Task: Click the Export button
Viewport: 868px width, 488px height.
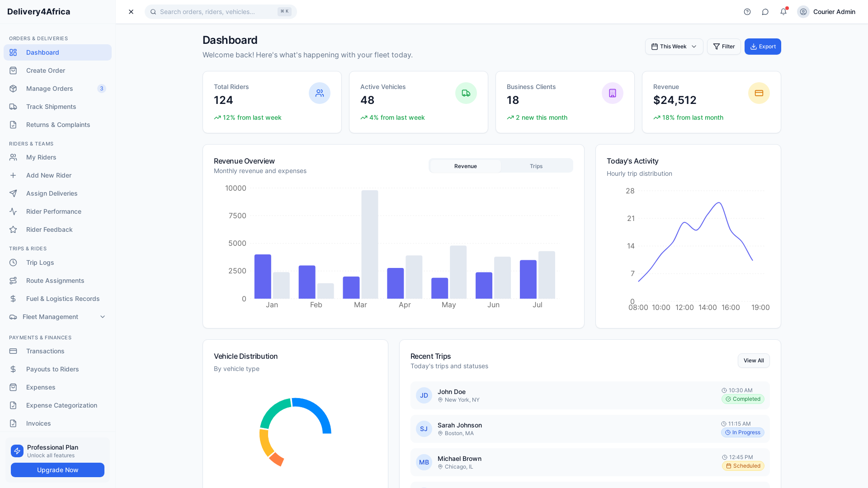Action: [763, 47]
